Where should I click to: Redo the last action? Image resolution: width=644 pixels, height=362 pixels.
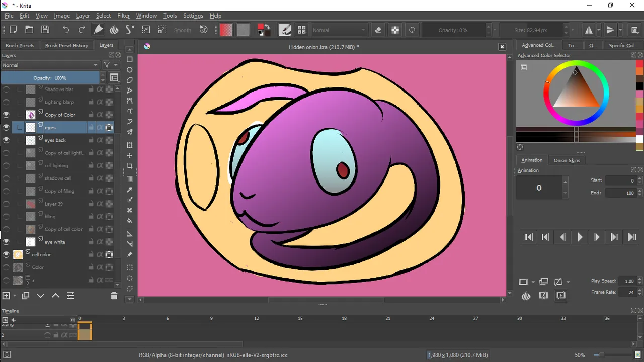point(82,30)
